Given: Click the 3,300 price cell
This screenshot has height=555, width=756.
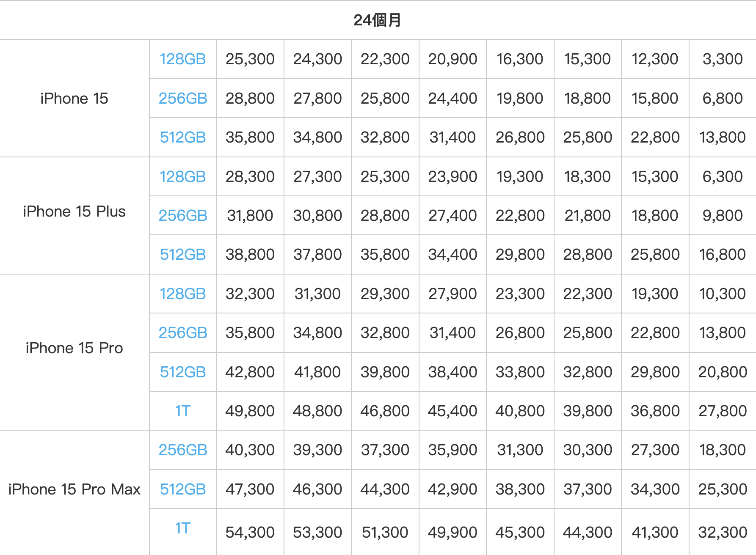Looking at the screenshot, I should click(722, 59).
